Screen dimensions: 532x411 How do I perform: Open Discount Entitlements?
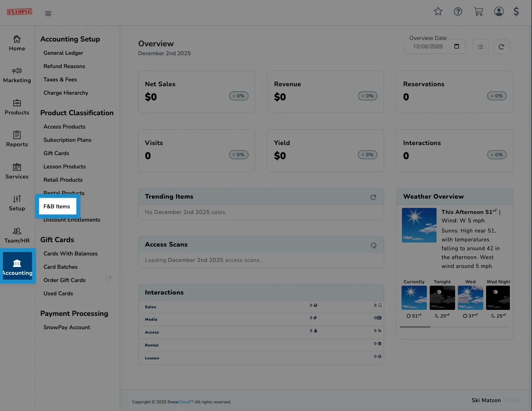(72, 220)
